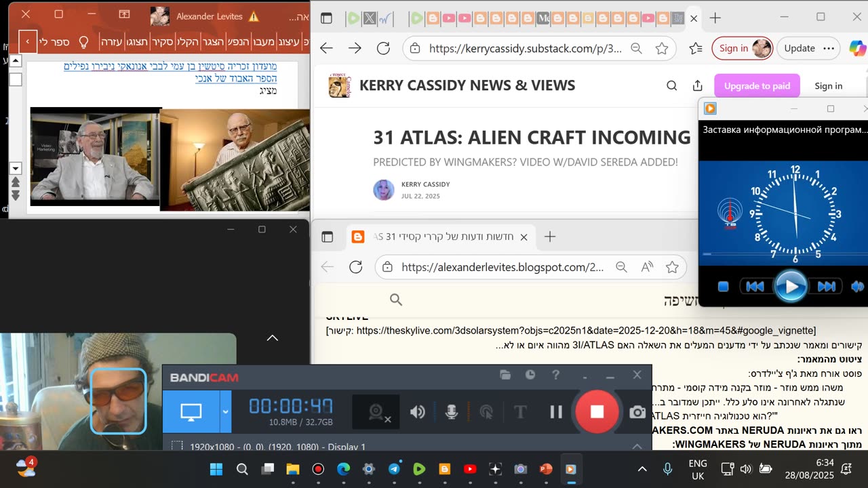Open Bandicam scheduled recording clock icon

pos(530,375)
